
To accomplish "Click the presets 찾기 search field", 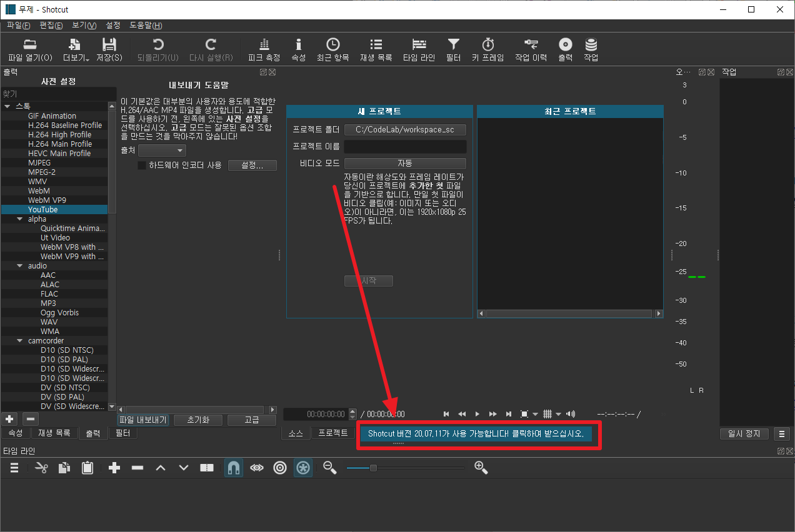I will (58, 94).
